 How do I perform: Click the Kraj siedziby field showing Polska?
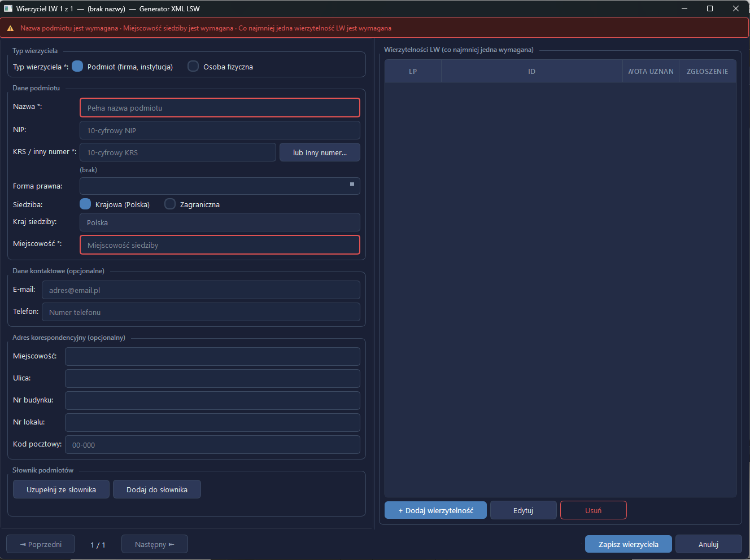click(220, 222)
